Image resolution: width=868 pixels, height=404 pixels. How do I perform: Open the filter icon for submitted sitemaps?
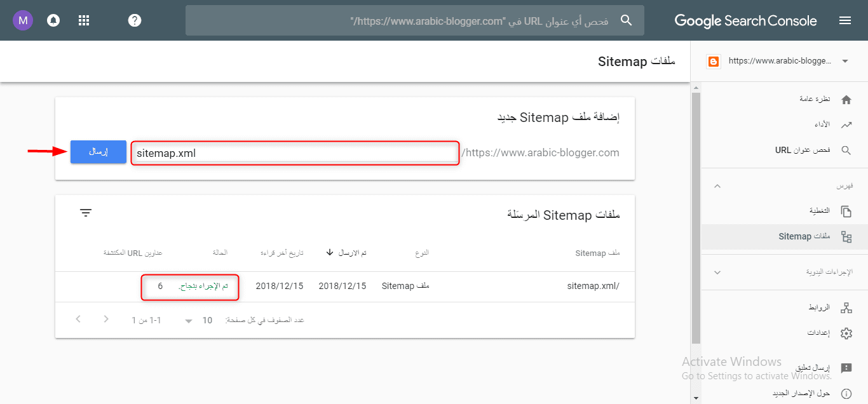(86, 213)
